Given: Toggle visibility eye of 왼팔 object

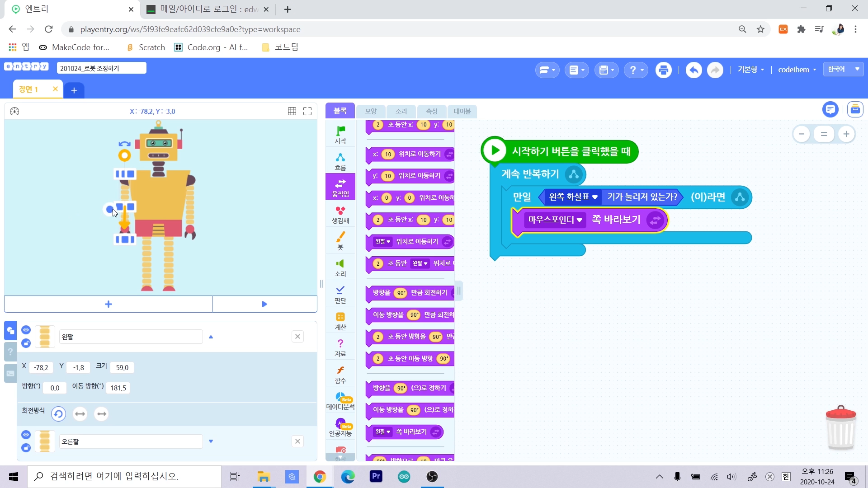Looking at the screenshot, I should click(x=26, y=330).
